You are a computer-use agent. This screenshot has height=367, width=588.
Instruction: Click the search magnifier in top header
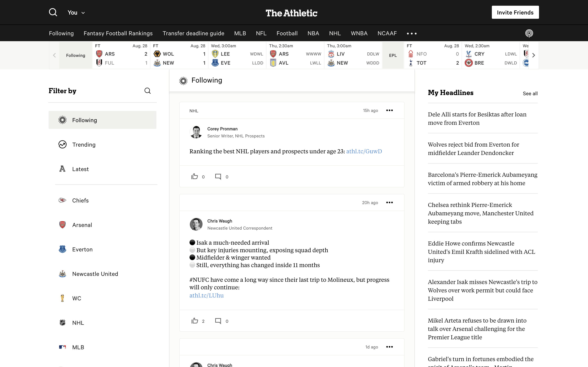pyautogui.click(x=53, y=12)
